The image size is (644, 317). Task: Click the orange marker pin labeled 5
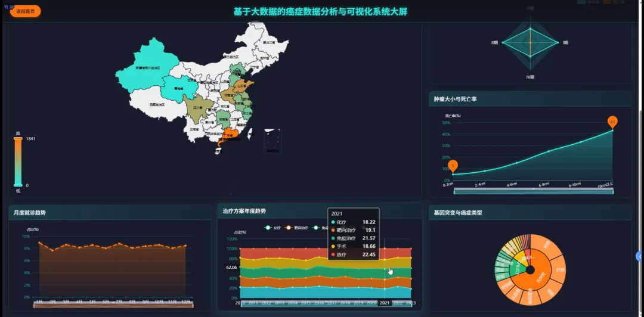[x=453, y=166]
